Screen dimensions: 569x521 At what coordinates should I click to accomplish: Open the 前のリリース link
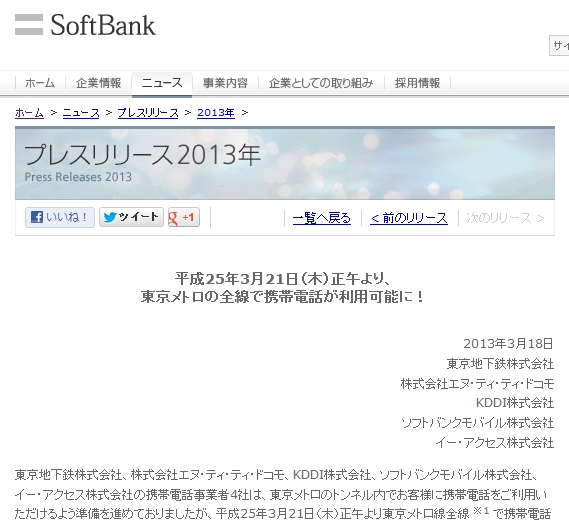(409, 218)
